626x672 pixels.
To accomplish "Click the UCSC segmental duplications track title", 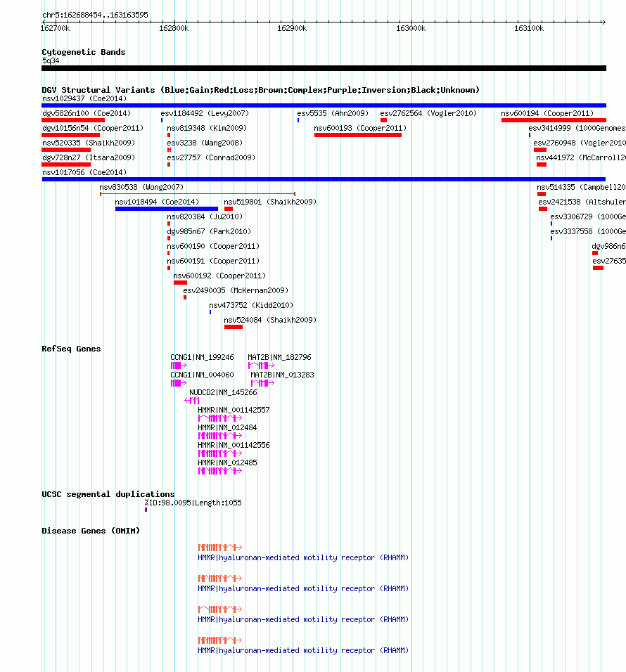I will pos(108,494).
